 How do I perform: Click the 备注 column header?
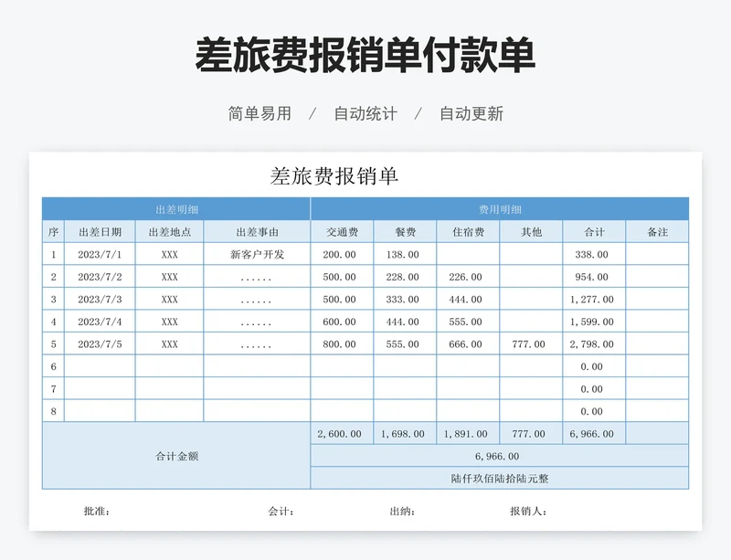coord(657,232)
